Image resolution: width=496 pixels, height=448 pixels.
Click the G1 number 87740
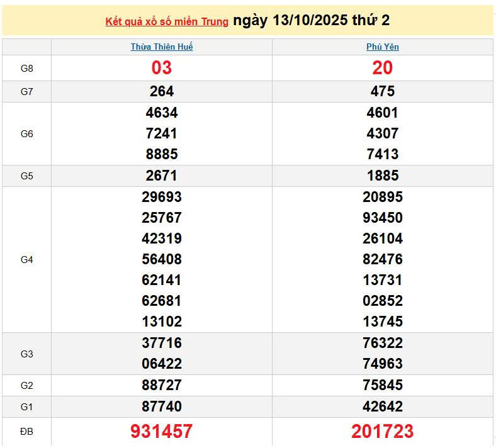pyautogui.click(x=162, y=406)
